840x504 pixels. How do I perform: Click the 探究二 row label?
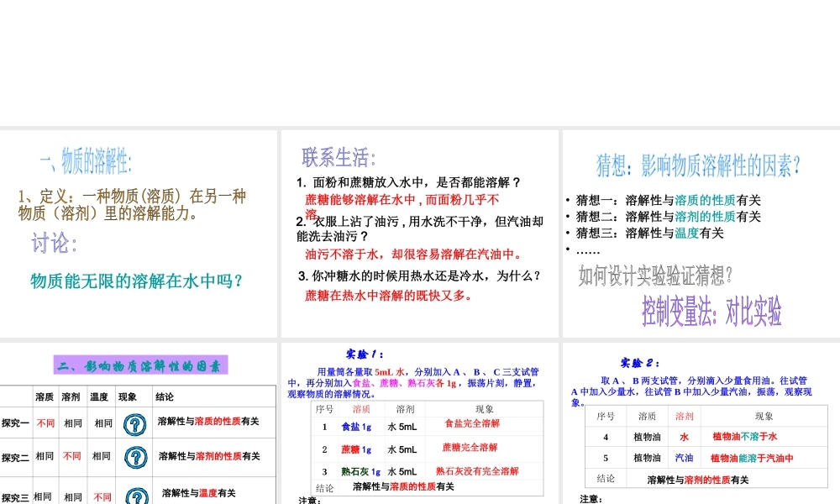(15, 458)
